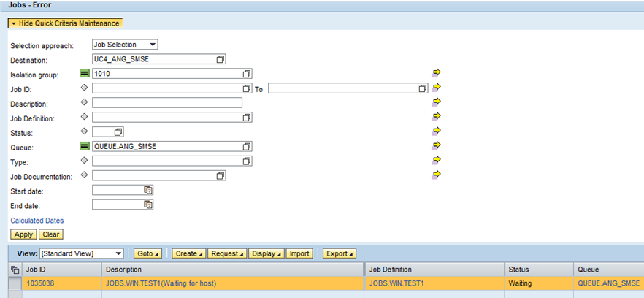Open value help for Job Documentation field
This screenshot has height=298, width=644.
(221, 175)
